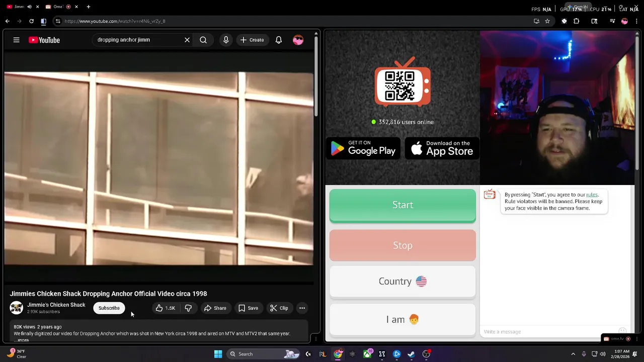This screenshot has width=644, height=362.
Task: Open the clock showing 1:07 AM
Action: tap(622, 354)
